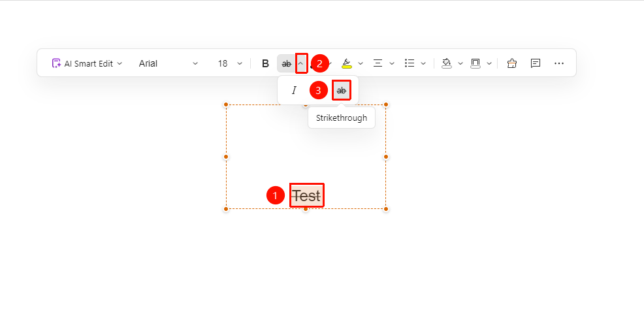
Task: Click the clear formatting icon
Action: pos(512,63)
